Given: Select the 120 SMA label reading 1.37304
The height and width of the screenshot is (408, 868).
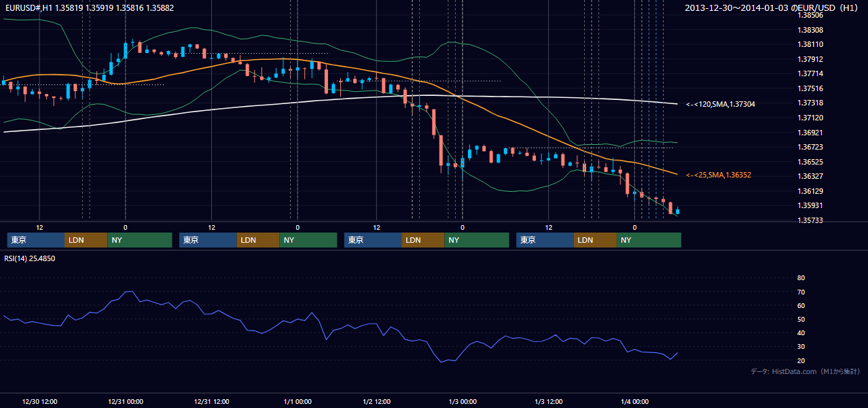Looking at the screenshot, I should 721,104.
